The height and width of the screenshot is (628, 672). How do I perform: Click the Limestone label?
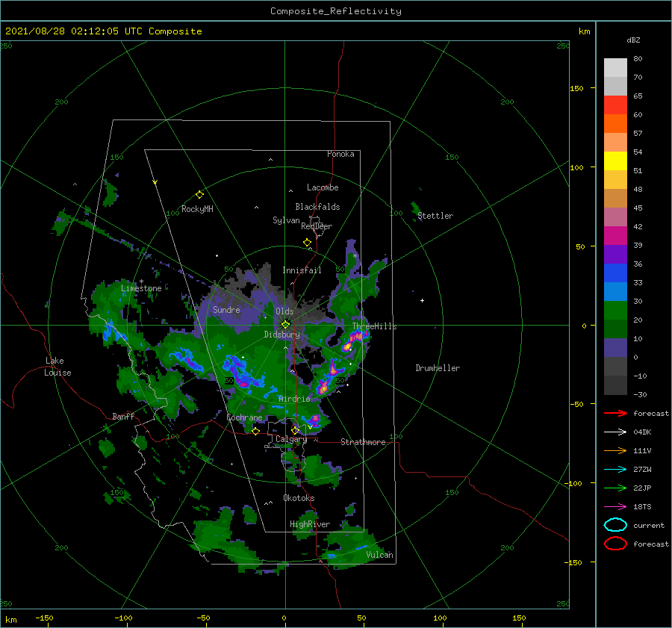(x=141, y=288)
